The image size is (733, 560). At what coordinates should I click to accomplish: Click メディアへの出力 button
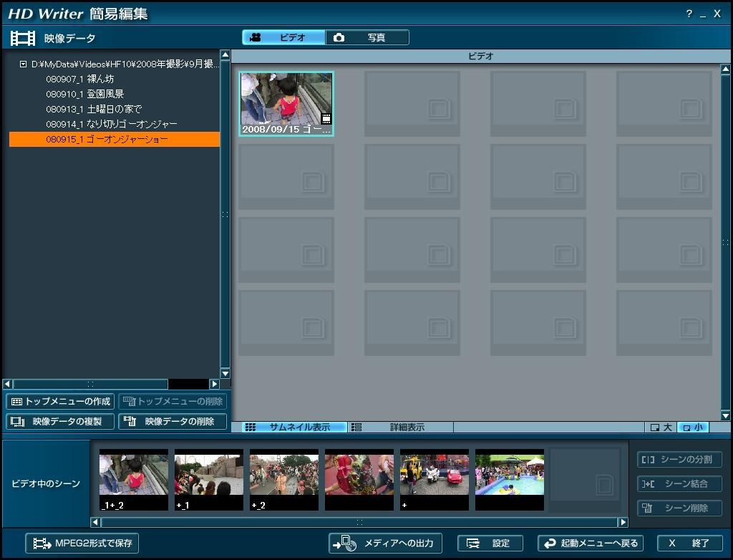coord(385,543)
